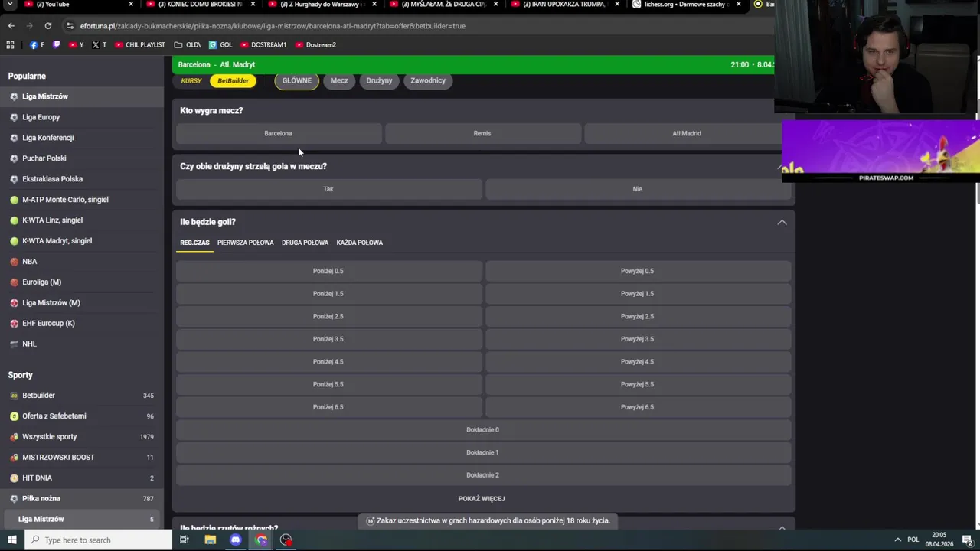Reload the page with the refresh icon
Viewport: 980px width, 551px height.
[x=47, y=25]
